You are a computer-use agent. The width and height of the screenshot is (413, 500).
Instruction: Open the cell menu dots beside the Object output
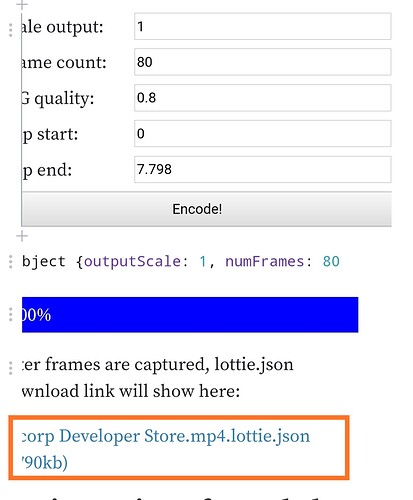click(11, 262)
